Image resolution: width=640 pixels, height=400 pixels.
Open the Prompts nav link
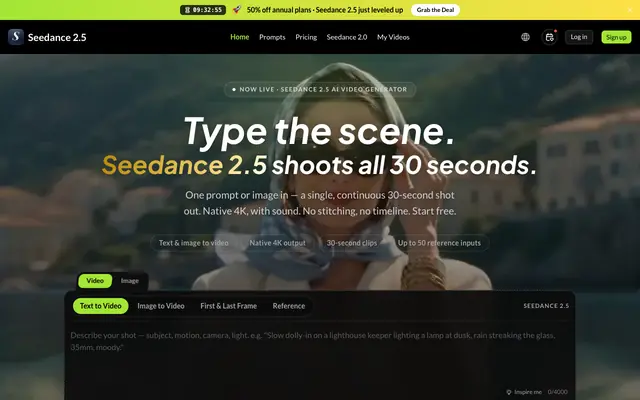click(x=272, y=37)
